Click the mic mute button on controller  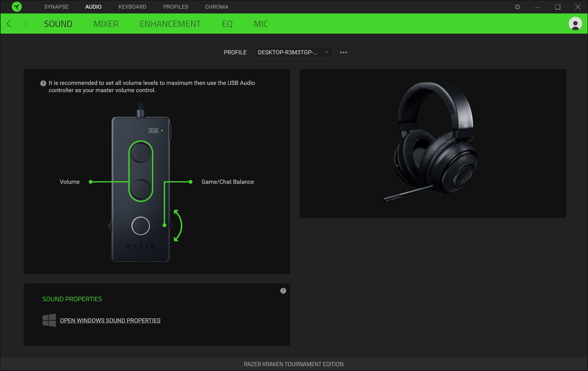[x=141, y=226]
